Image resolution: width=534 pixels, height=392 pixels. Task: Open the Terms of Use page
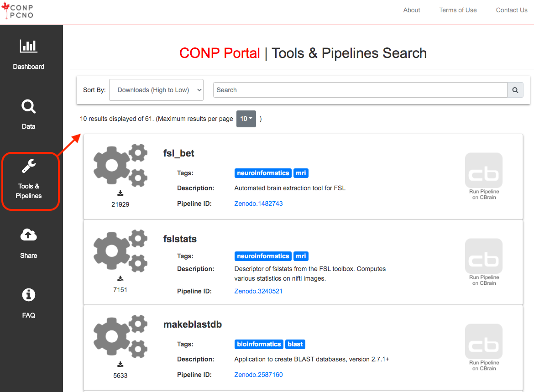458,10
